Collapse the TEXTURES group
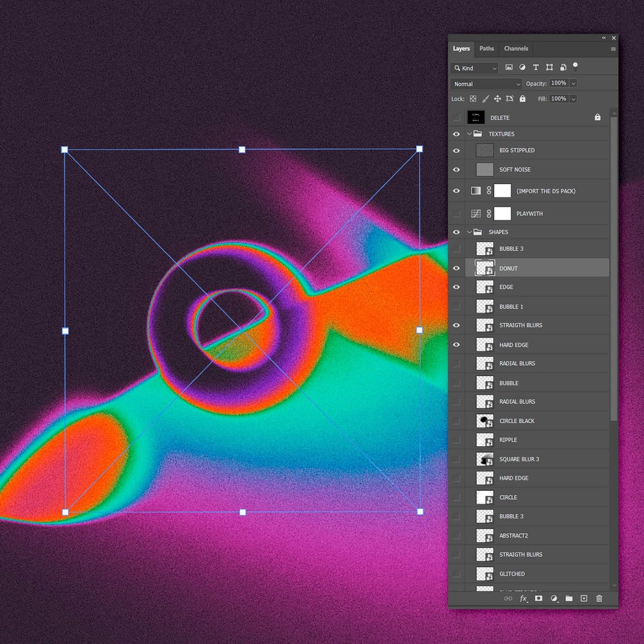This screenshot has height=644, width=644. click(469, 134)
